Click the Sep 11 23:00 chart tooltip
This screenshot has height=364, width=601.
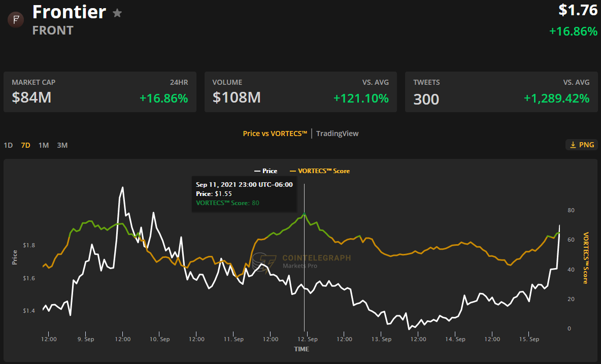click(244, 194)
